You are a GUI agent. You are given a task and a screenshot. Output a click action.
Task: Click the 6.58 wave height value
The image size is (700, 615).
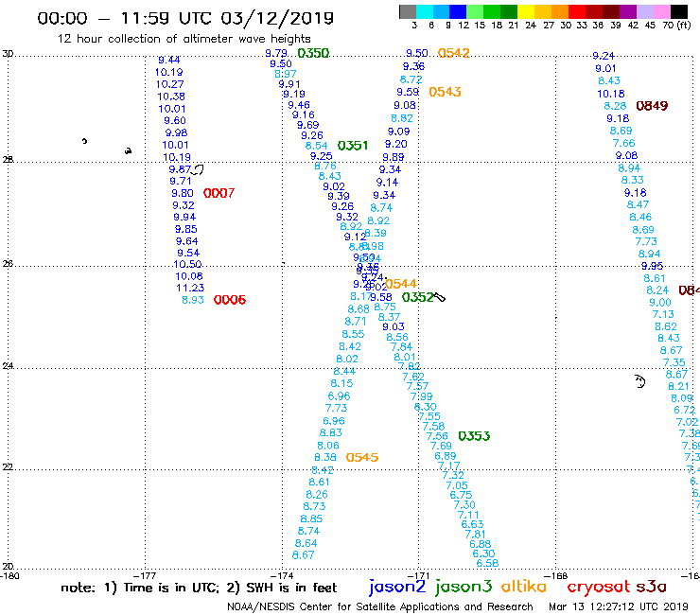(x=487, y=563)
